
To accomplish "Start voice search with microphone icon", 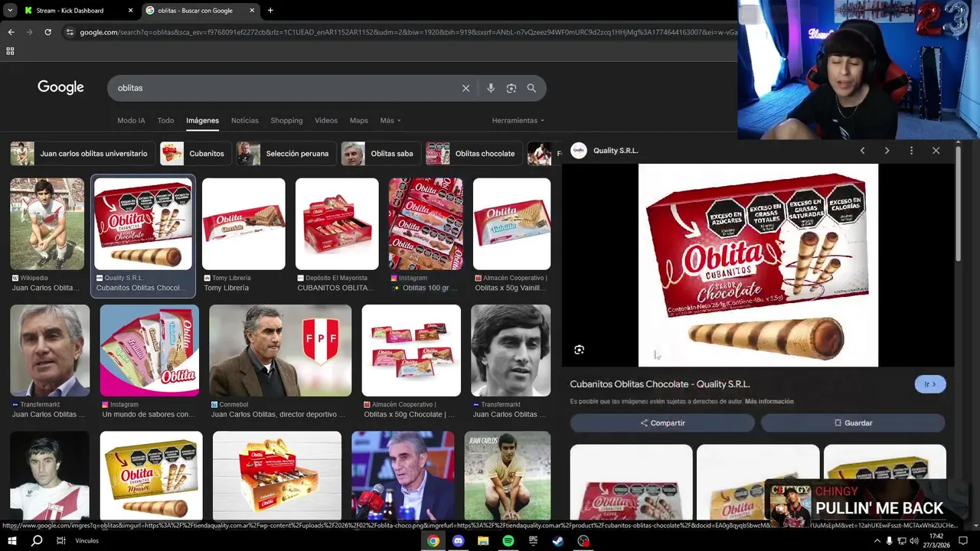I will (491, 88).
